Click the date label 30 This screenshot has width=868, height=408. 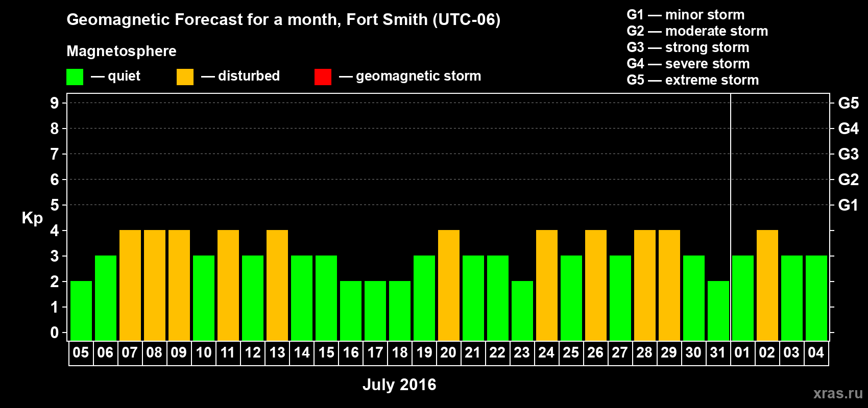693,353
